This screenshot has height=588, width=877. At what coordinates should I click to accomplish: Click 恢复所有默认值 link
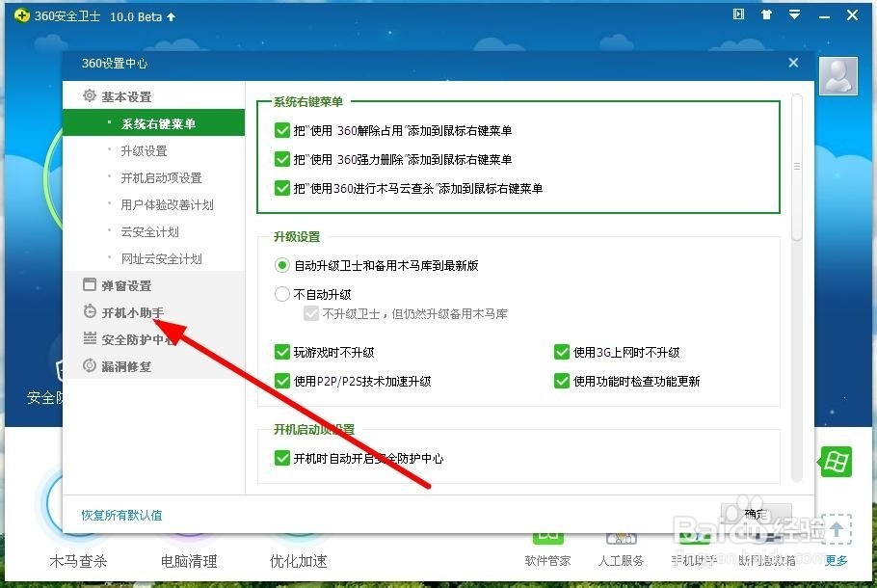point(122,515)
